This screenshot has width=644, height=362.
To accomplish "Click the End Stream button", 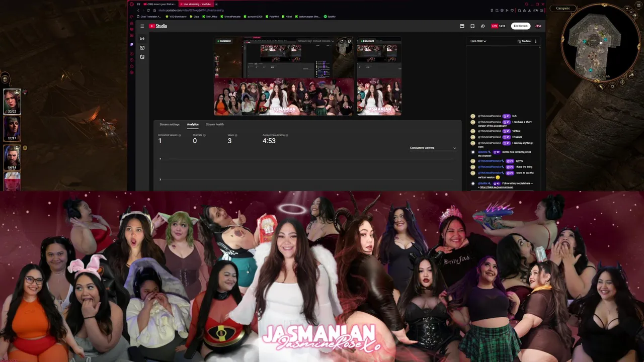I will click(521, 26).
